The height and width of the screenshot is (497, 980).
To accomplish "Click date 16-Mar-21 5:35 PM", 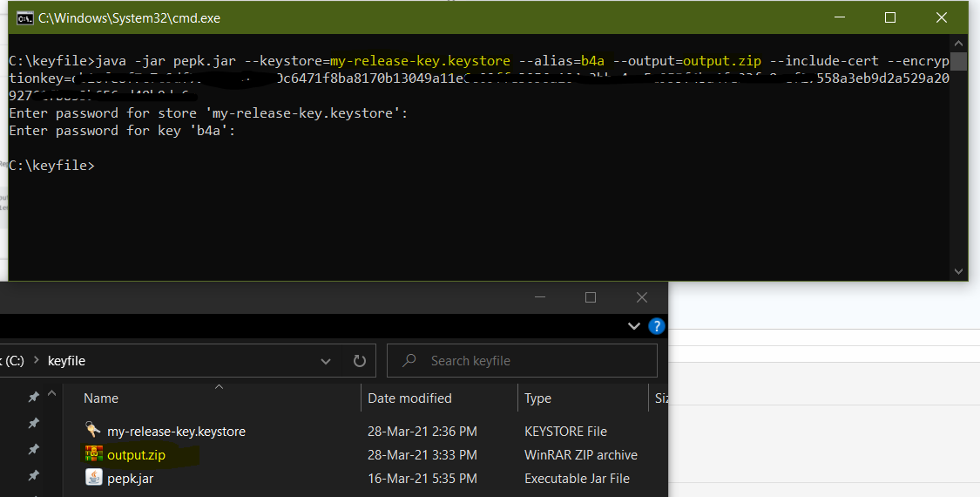I will pyautogui.click(x=422, y=479).
